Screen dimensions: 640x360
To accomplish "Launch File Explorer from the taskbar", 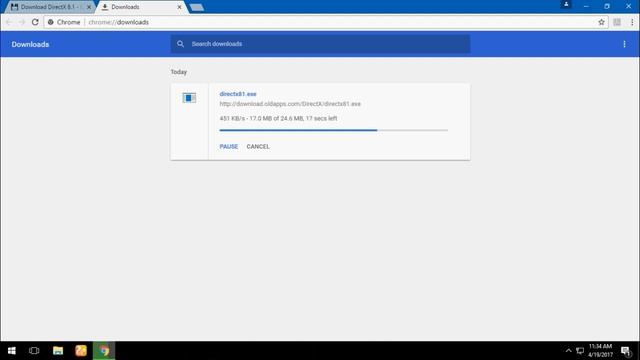I will click(58, 351).
